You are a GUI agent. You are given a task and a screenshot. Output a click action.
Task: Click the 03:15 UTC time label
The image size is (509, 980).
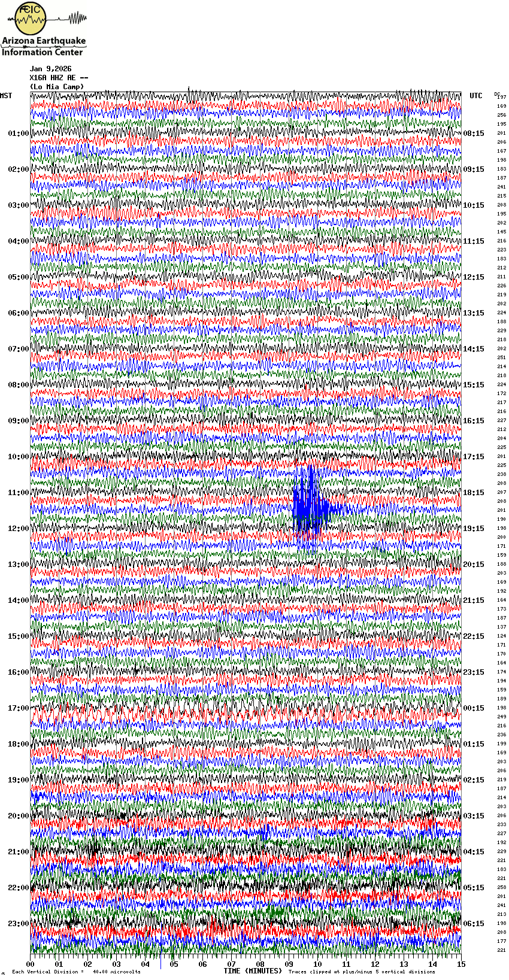(x=474, y=816)
